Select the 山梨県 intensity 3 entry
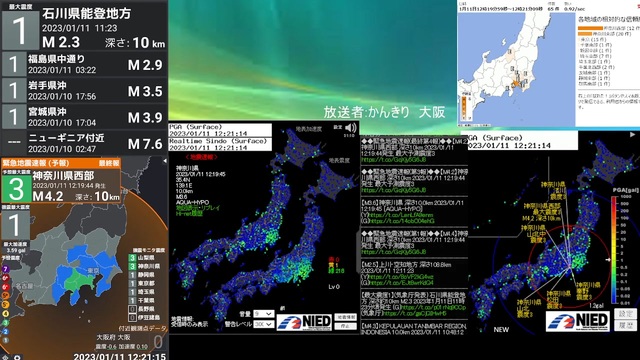Viewport: 640px width, 360px height. tap(145, 258)
